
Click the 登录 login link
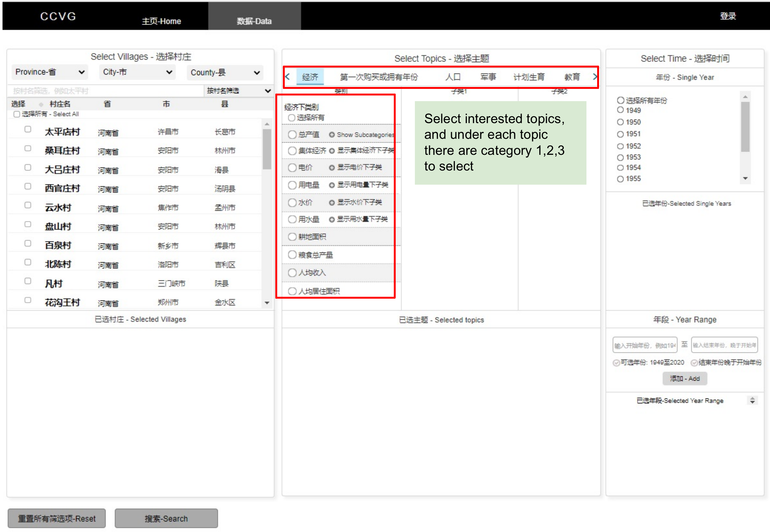pos(728,16)
